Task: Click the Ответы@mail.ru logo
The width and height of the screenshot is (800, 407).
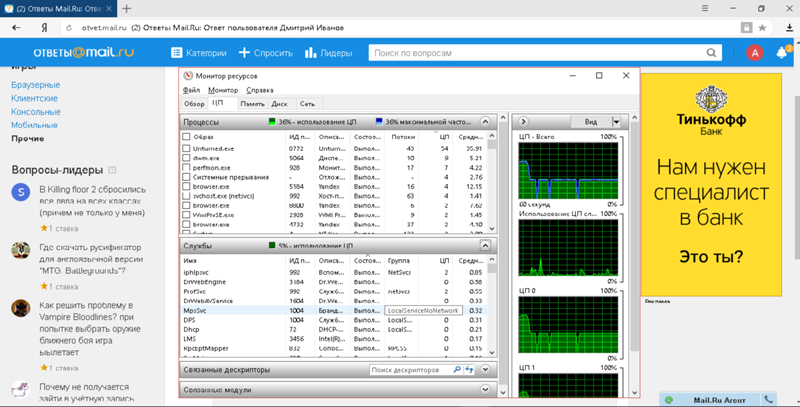Action: point(84,52)
